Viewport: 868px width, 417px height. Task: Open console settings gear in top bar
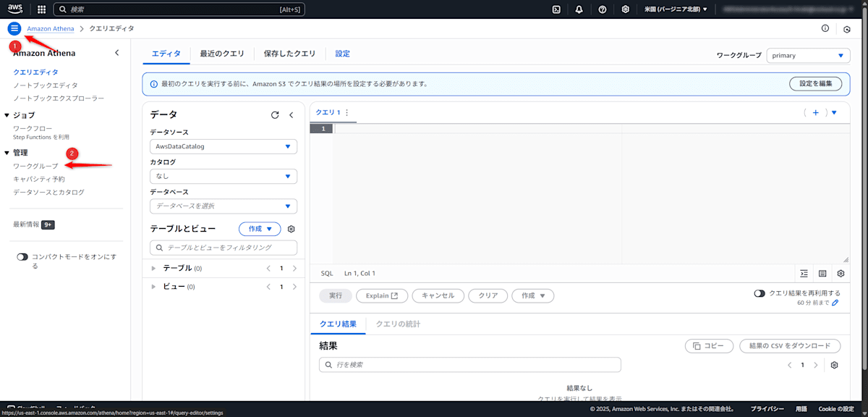click(x=626, y=9)
